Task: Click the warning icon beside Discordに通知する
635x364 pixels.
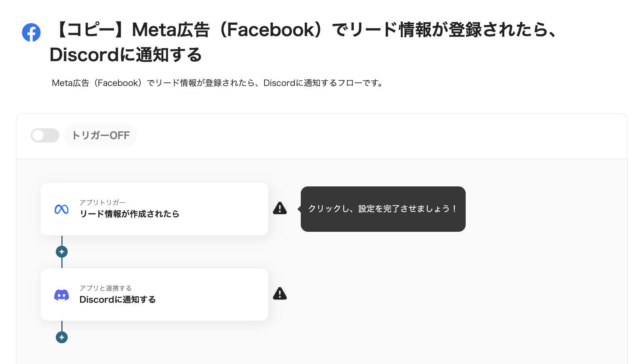Action: tap(280, 294)
